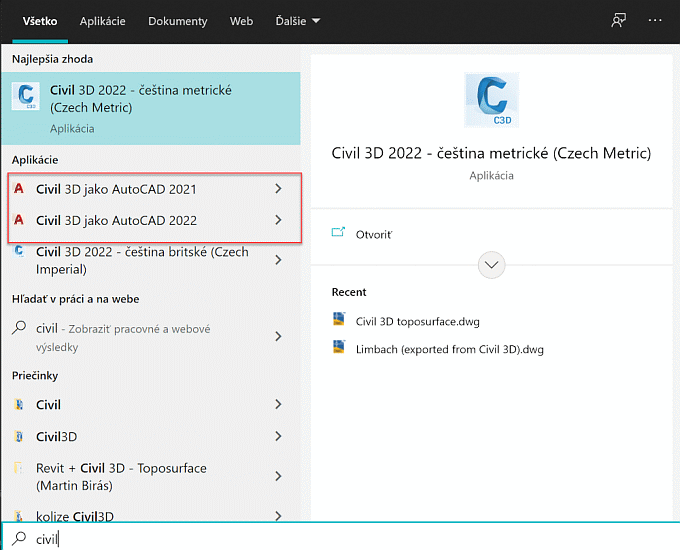Open the feedback person icon in the header

pyautogui.click(x=618, y=20)
